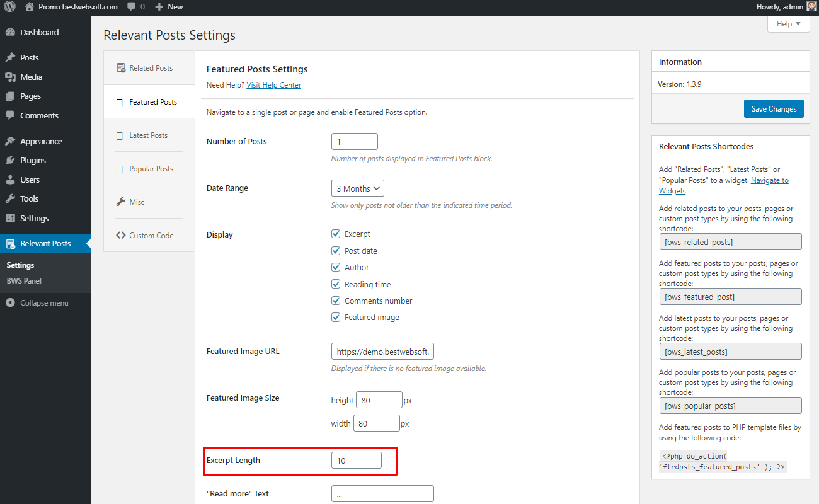Open the Misc tab
The height and width of the screenshot is (504, 819).
tap(149, 202)
